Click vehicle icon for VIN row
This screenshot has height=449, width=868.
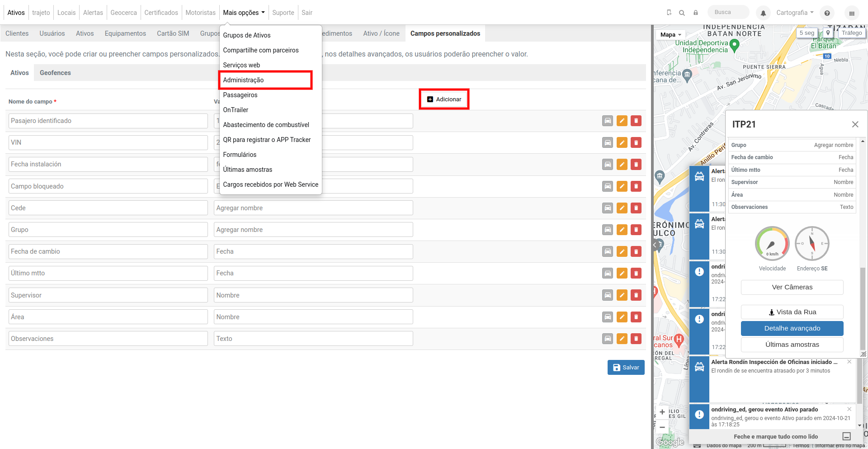pos(608,143)
